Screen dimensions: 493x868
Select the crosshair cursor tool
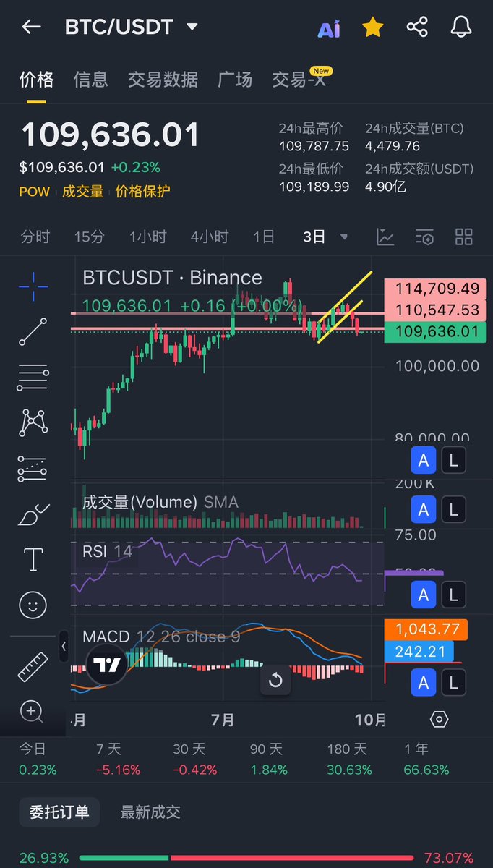point(33,287)
